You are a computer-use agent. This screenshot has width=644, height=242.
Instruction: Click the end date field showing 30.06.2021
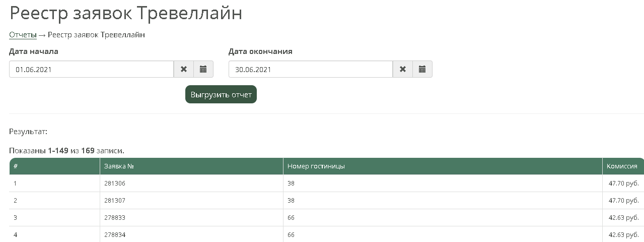(x=310, y=70)
